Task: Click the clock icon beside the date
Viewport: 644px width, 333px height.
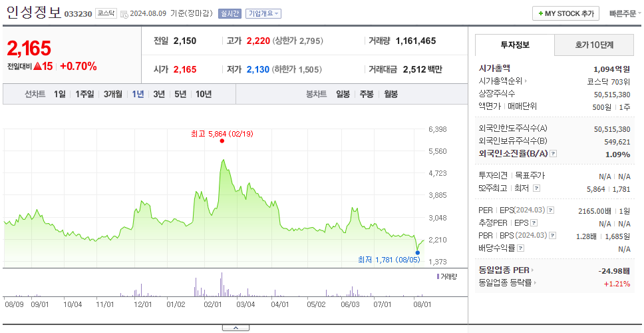Action: [x=124, y=14]
